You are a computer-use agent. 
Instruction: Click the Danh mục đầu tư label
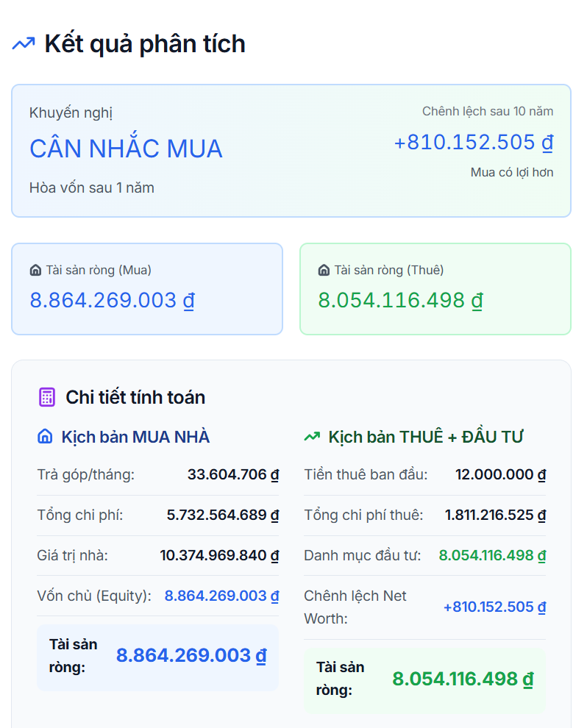pyautogui.click(x=363, y=555)
